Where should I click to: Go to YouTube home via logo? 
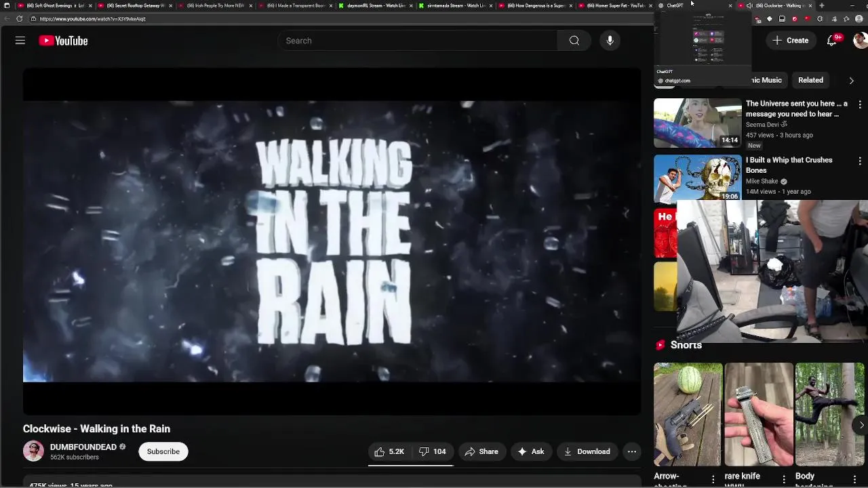click(63, 41)
